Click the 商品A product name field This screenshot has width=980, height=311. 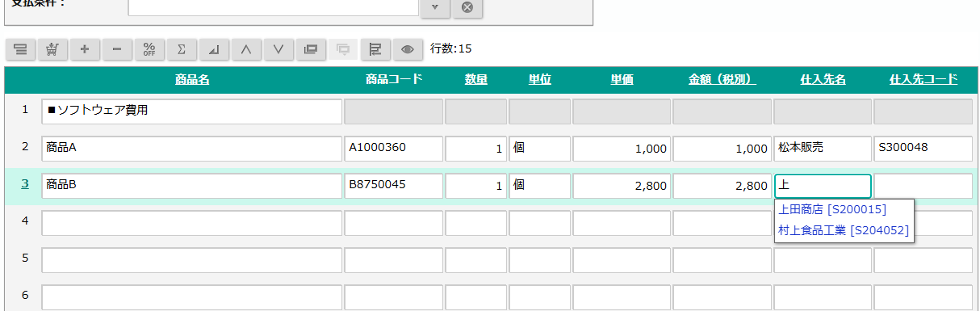click(192, 149)
